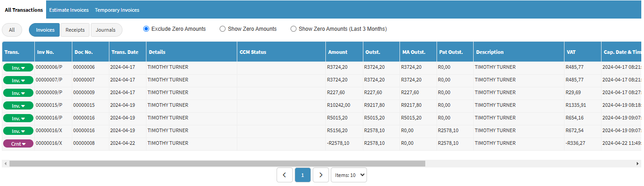Filter by Journals button
The width and height of the screenshot is (644, 186).
tap(106, 30)
